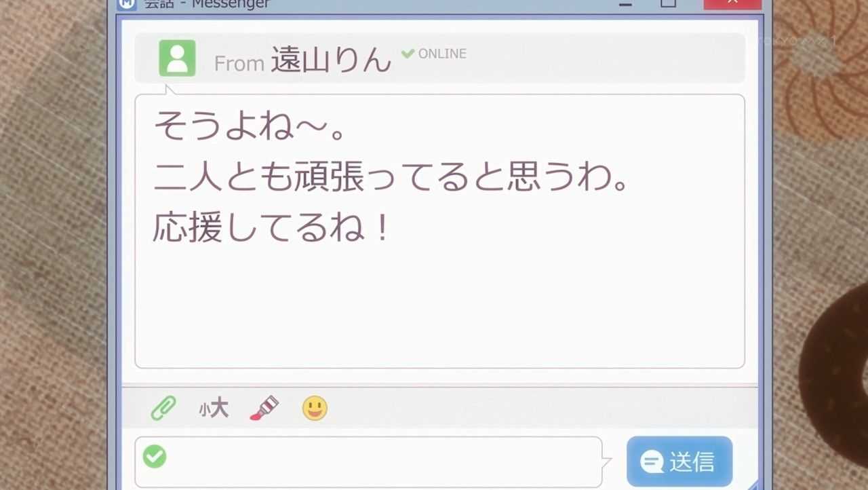868x490 pixels.
Task: Click the From label in the header
Action: tap(239, 64)
